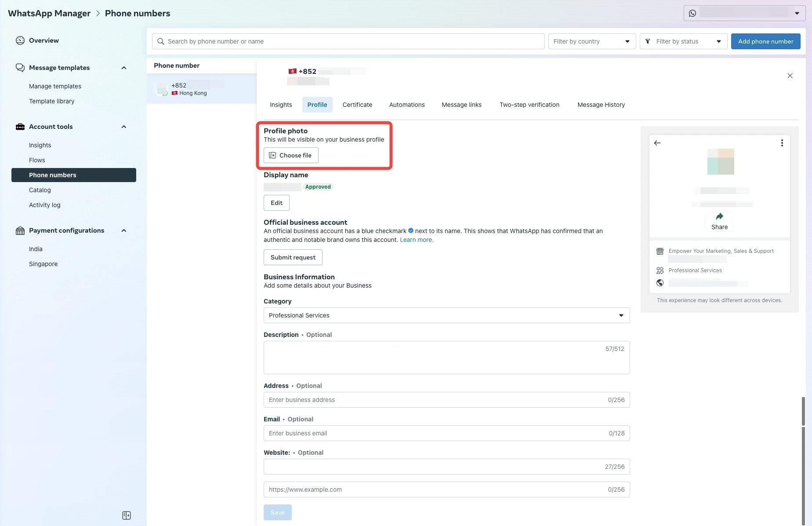Collapse the Message templates section
The image size is (812, 526).
pos(124,68)
